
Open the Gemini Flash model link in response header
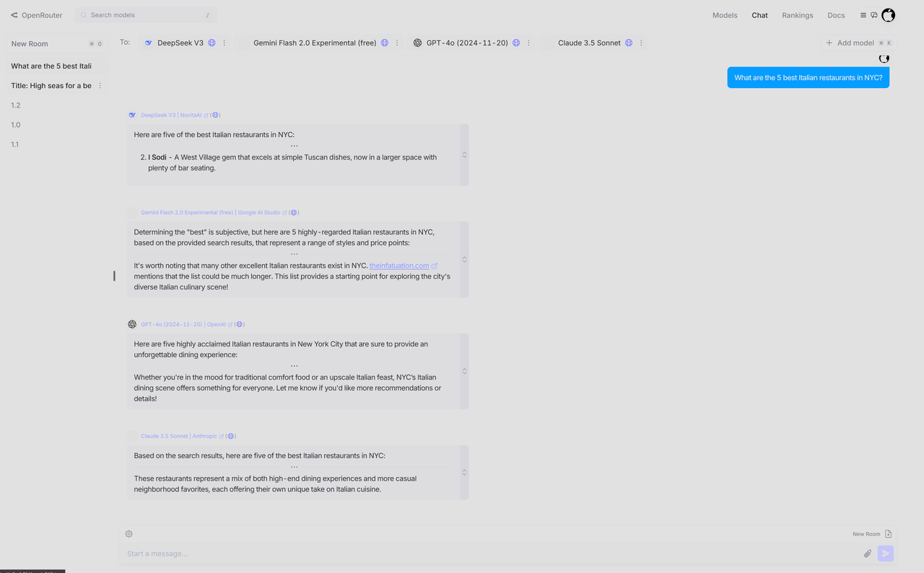coord(187,213)
